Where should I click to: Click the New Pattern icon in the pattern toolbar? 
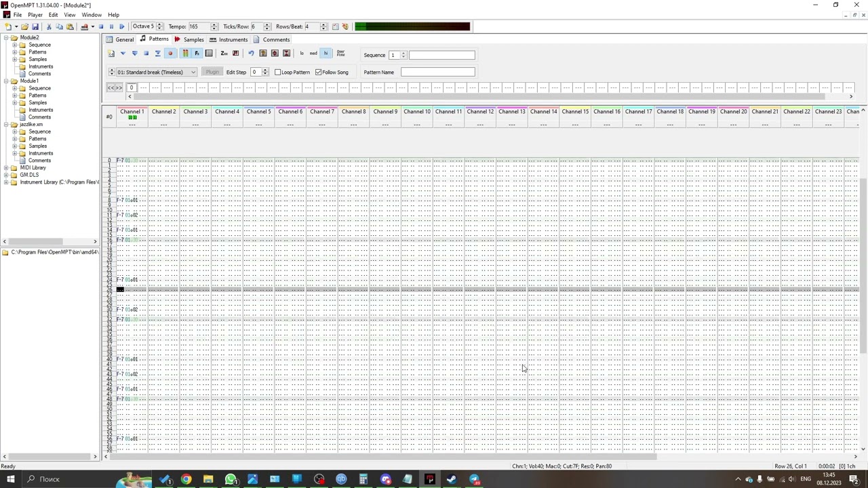pos(111,54)
